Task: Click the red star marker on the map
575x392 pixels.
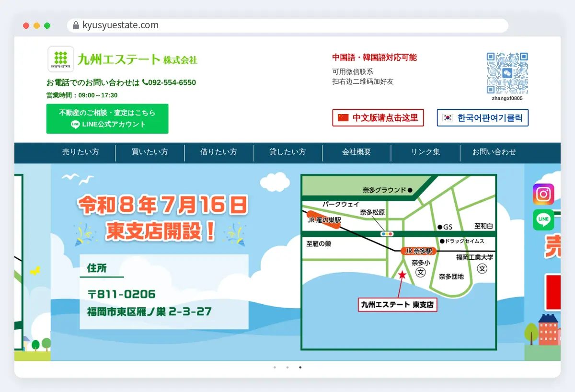Action: (x=402, y=275)
